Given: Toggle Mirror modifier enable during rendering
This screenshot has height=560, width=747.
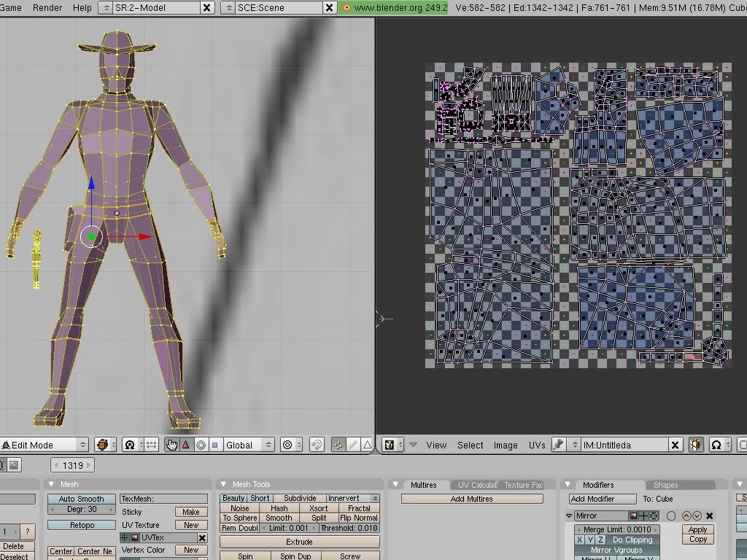Looking at the screenshot, I should click(x=633, y=516).
